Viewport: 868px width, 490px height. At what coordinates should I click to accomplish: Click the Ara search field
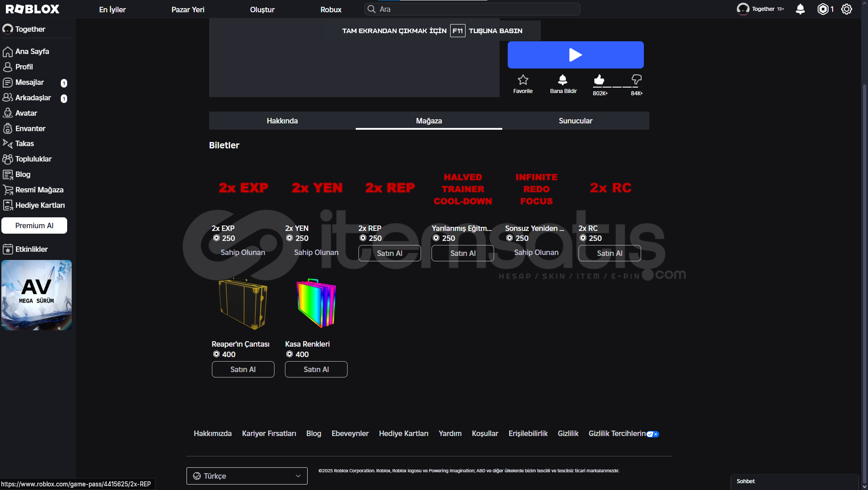point(472,9)
